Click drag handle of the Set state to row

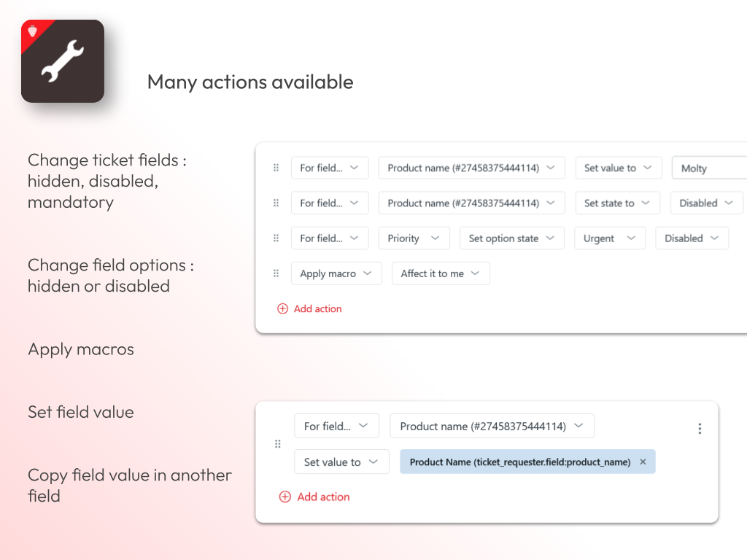click(x=276, y=203)
